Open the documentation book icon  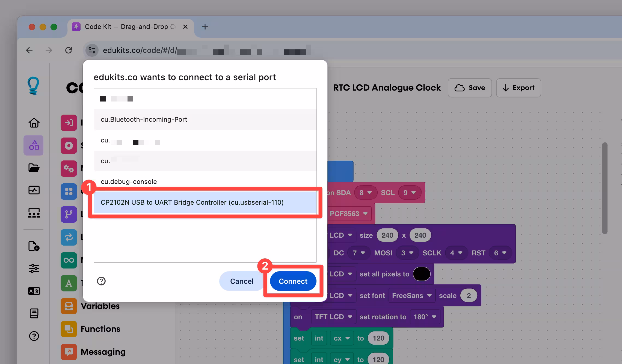34,314
